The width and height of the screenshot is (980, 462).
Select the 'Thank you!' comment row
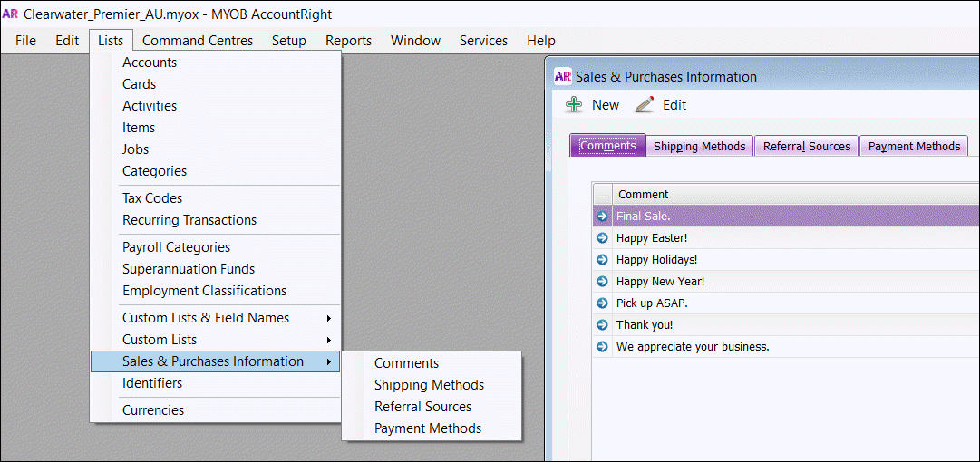coord(786,324)
